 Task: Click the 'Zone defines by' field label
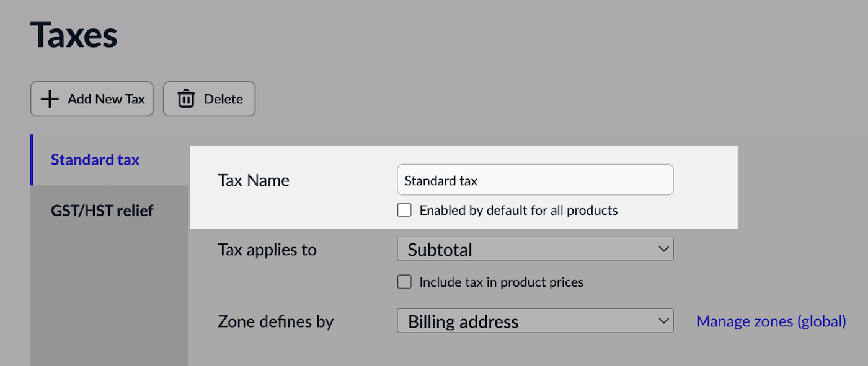click(275, 321)
